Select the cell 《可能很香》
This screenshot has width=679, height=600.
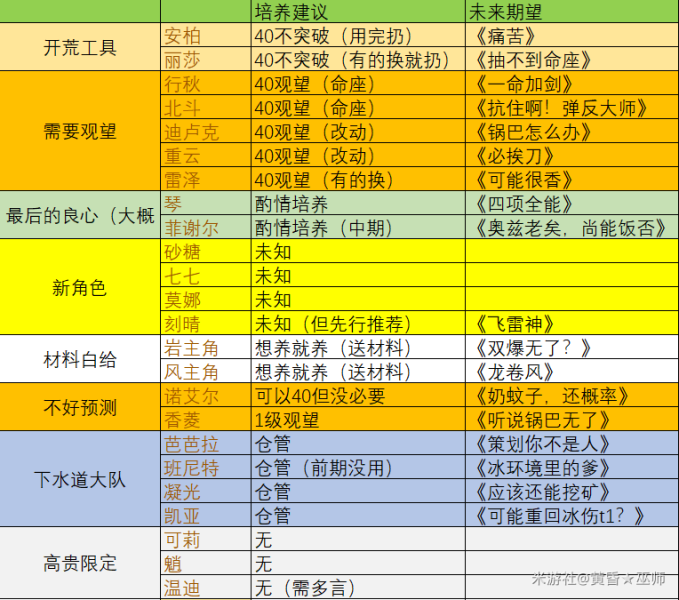point(572,179)
